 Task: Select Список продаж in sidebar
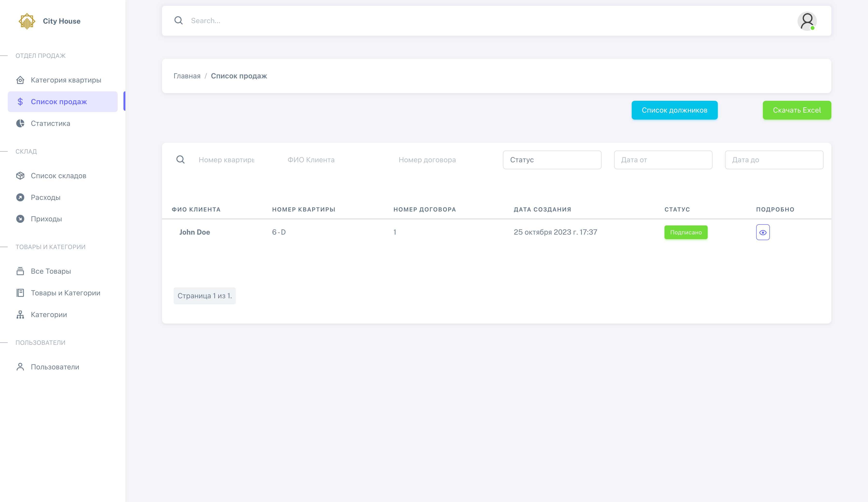pyautogui.click(x=63, y=102)
